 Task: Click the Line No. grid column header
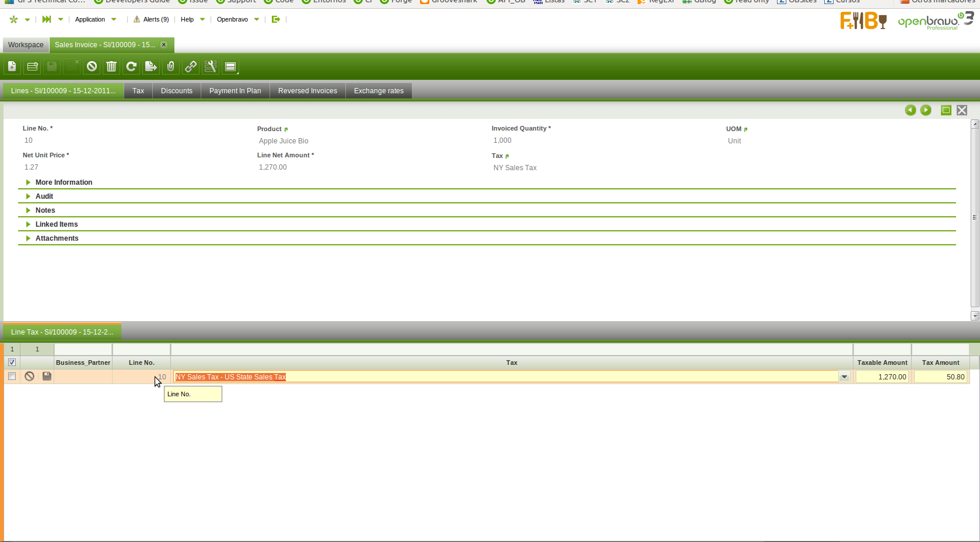141,362
